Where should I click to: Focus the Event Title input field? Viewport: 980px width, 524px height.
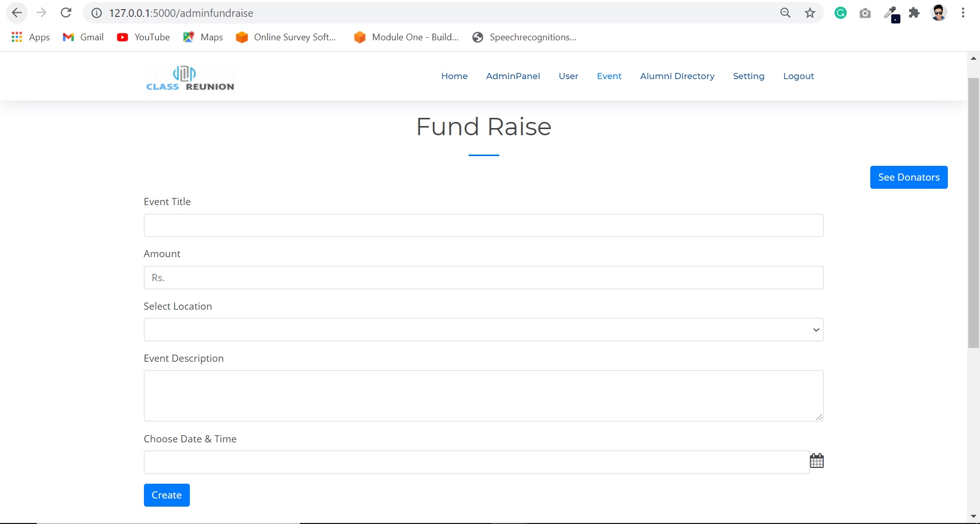tap(483, 225)
